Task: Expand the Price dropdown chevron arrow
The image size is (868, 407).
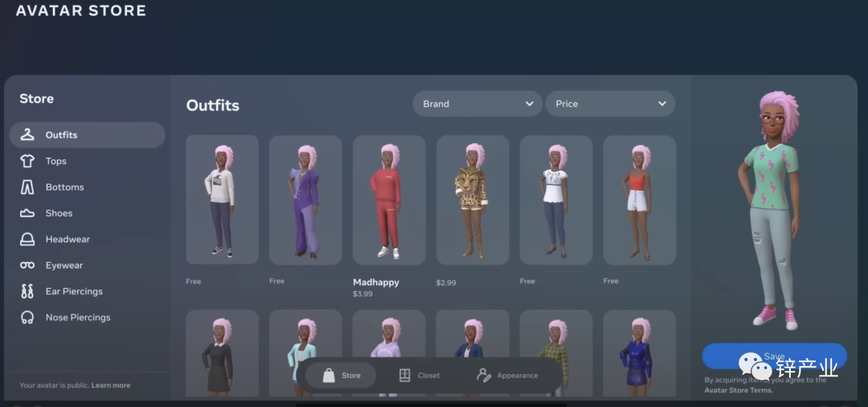Action: pyautogui.click(x=662, y=104)
